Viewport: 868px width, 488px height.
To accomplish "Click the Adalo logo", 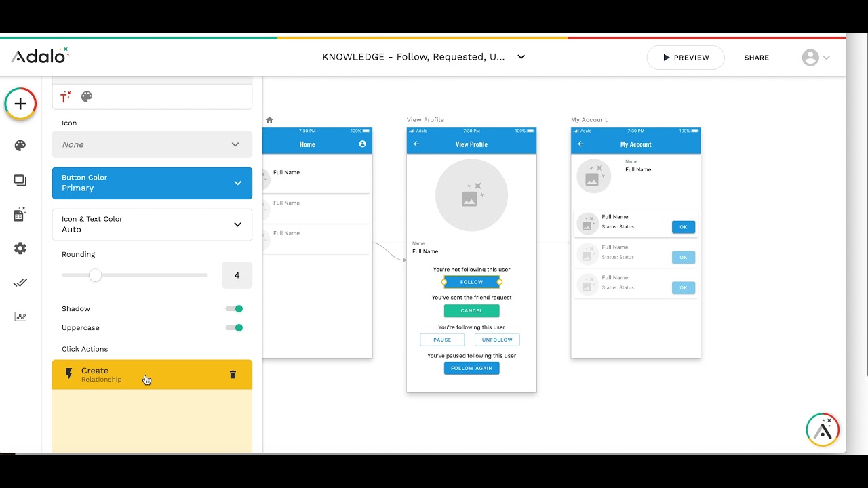I will point(40,56).
